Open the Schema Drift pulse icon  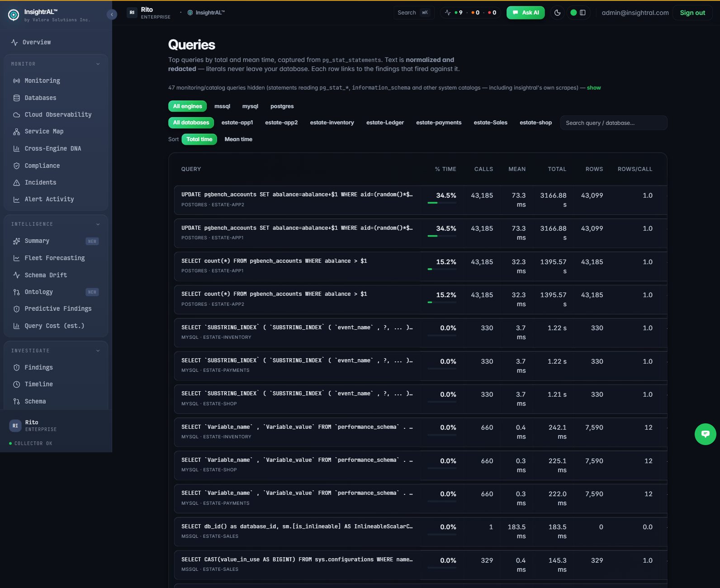tap(17, 275)
